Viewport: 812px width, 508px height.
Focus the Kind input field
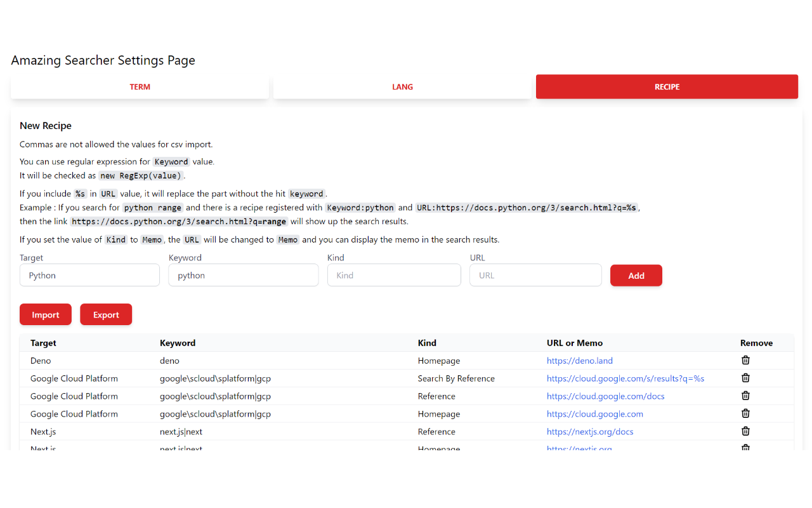click(394, 276)
